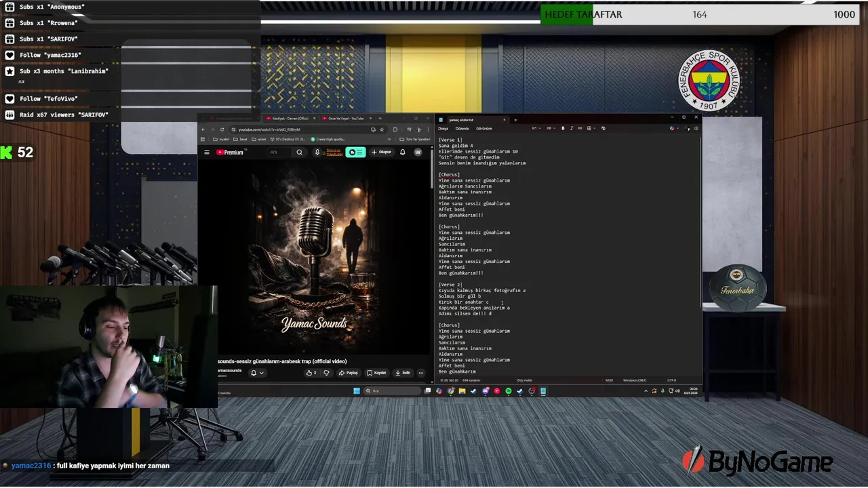Screen dimensions: 868x488
Task: Show hidden system tray icons
Action: [646, 390]
